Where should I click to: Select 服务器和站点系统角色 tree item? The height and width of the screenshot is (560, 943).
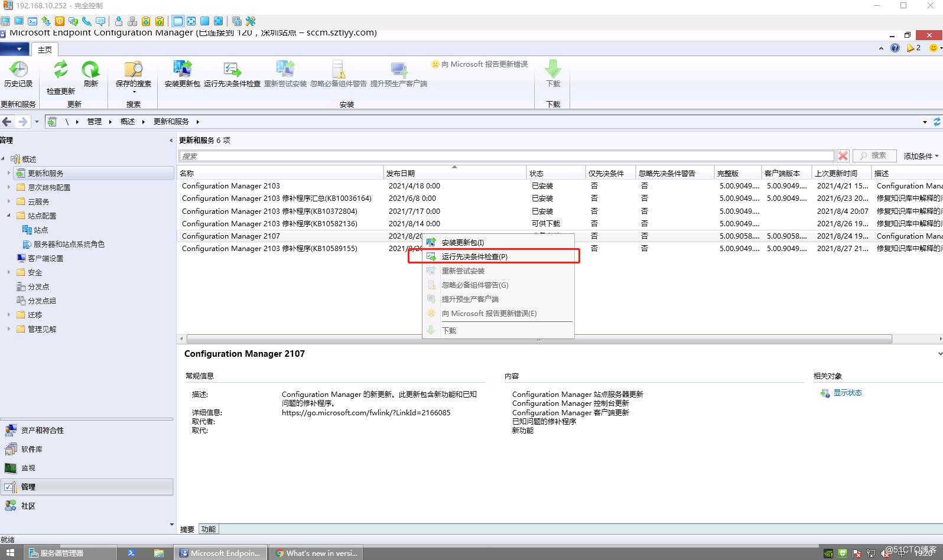point(69,244)
